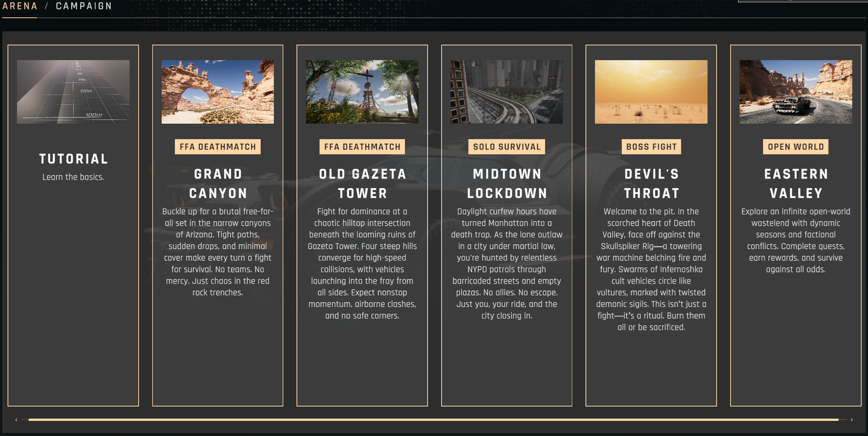Open the Tutorial grid thumbnail

[73, 92]
